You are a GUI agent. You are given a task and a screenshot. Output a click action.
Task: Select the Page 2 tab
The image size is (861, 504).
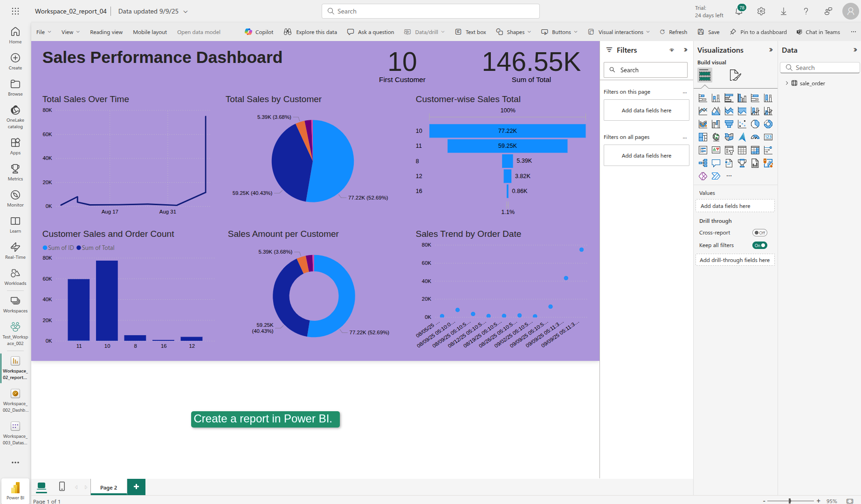click(108, 487)
